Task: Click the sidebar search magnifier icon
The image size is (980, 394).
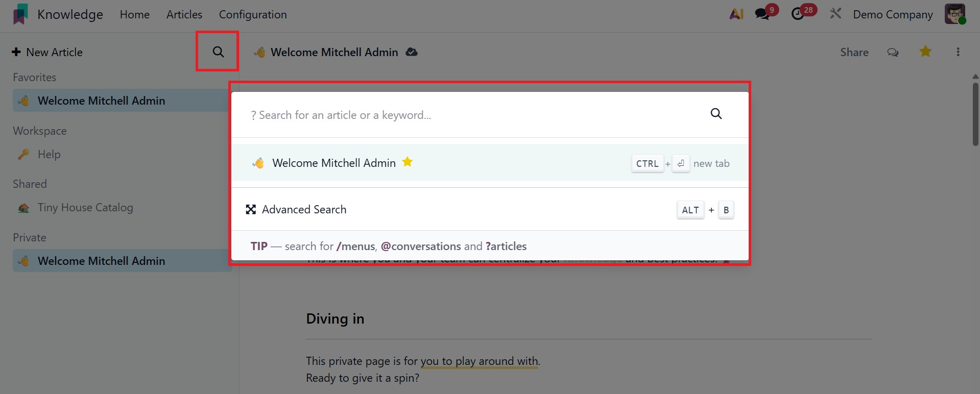Action: point(218,52)
